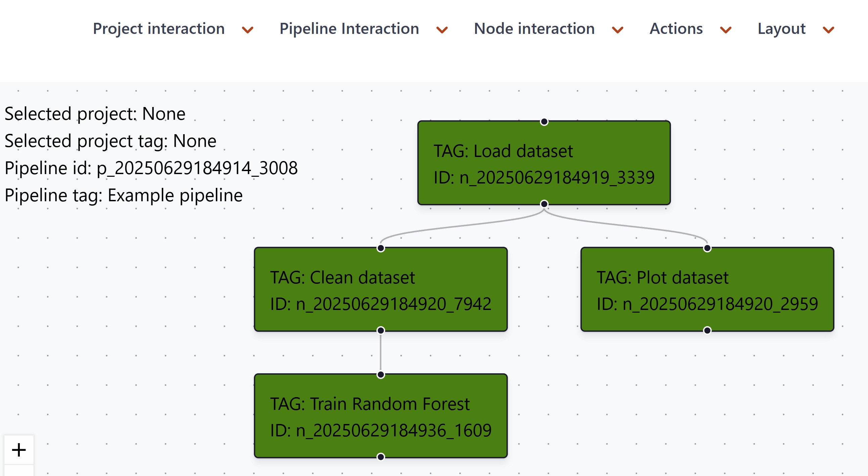Click bottom handle of Plot dataset node
The width and height of the screenshot is (868, 476).
pos(707,330)
